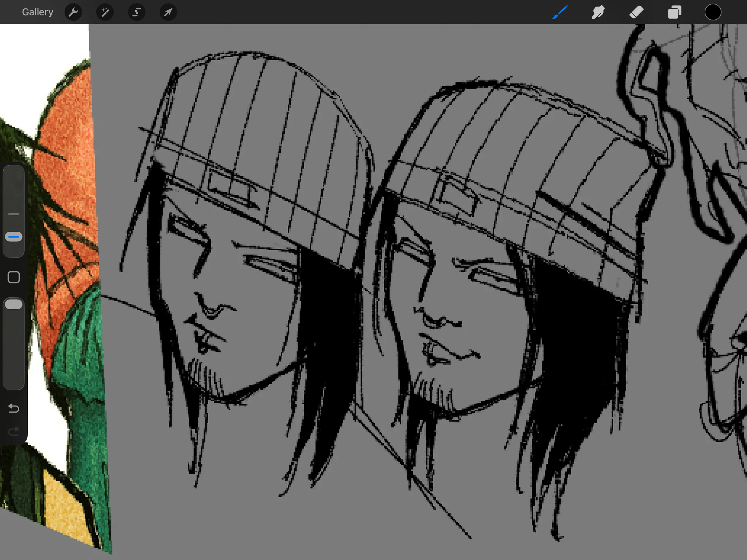Viewport: 747px width, 560px height.
Task: Activate the Transform arrow tool
Action: tap(168, 12)
